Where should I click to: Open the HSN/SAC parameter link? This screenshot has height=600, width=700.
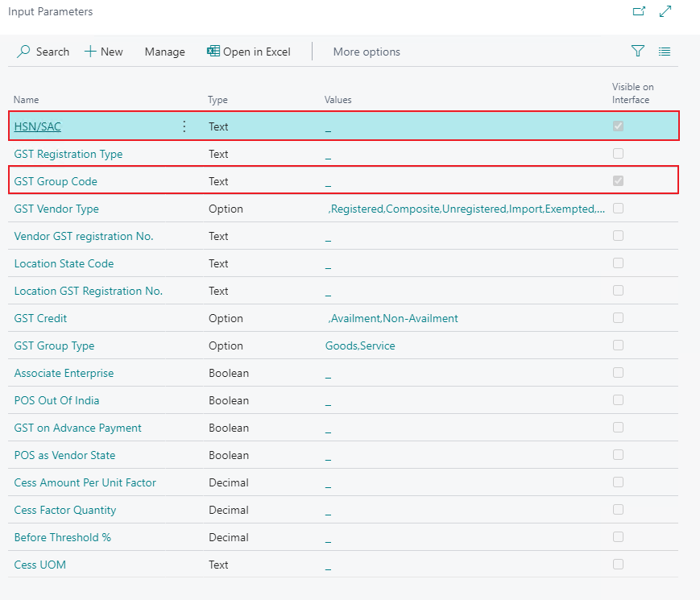(38, 126)
